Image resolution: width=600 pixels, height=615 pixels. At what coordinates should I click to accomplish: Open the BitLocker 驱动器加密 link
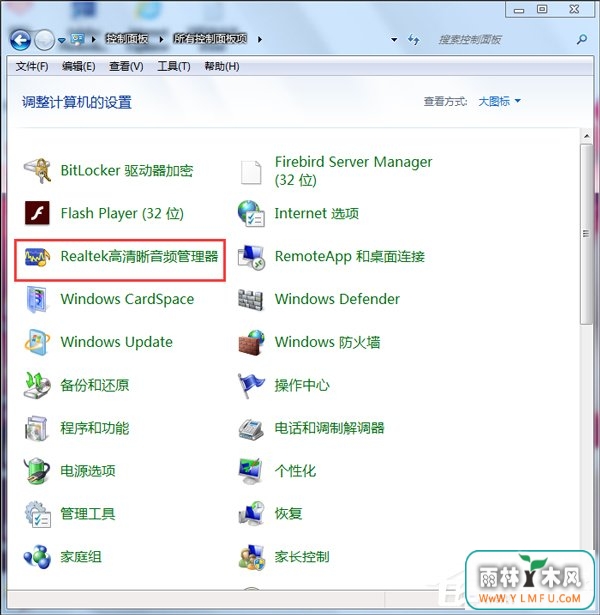click(127, 171)
